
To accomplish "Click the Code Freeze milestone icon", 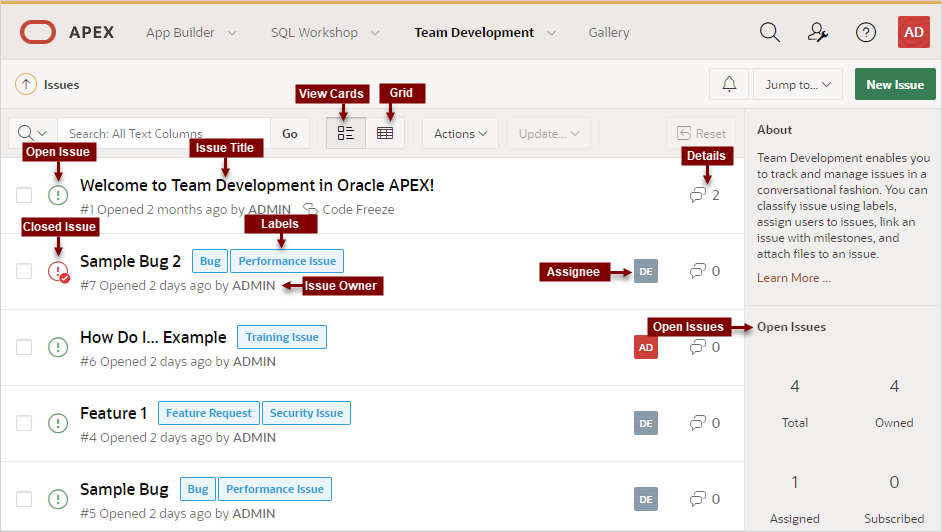I will pos(310,209).
